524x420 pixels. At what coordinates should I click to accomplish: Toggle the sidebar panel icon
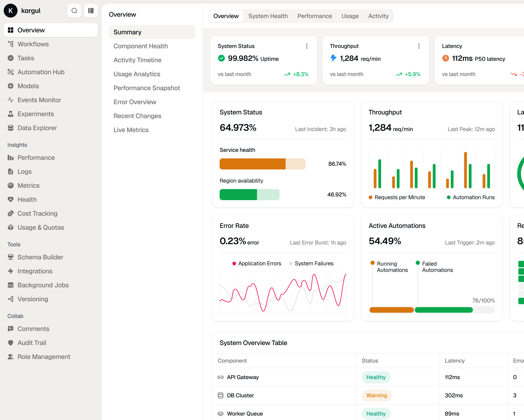click(91, 11)
